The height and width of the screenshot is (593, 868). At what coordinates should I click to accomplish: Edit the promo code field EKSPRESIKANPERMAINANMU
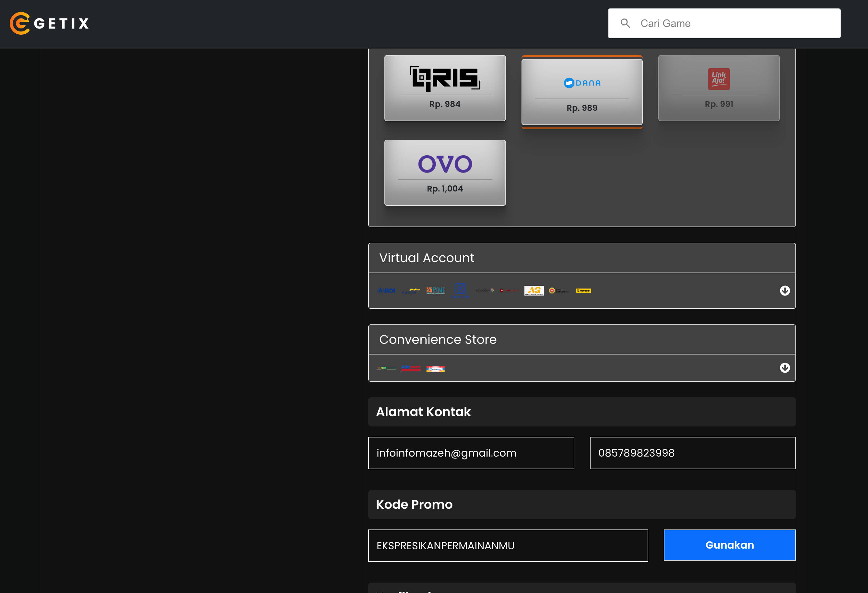508,546
